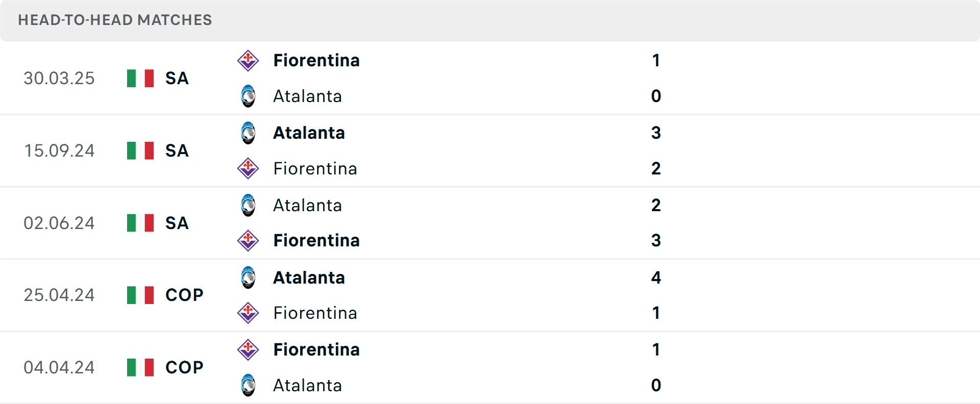The width and height of the screenshot is (980, 404).
Task: Click Italy flag beside 25.04.24 COP match
Action: 140,295
